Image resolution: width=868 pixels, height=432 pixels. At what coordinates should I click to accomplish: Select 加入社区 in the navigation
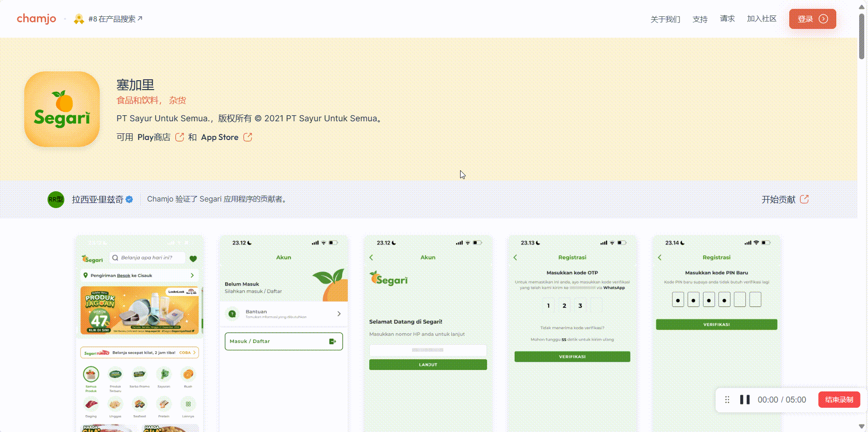pos(762,19)
